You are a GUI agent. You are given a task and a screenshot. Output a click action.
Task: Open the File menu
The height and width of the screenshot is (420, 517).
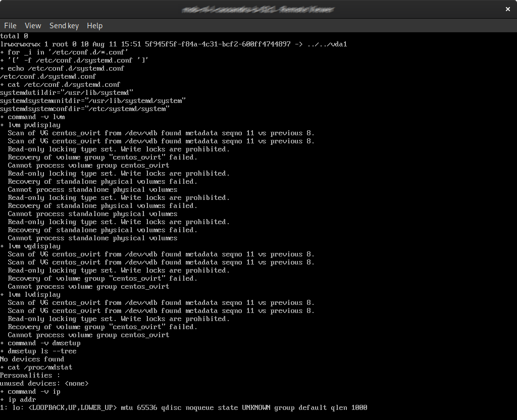pos(10,26)
